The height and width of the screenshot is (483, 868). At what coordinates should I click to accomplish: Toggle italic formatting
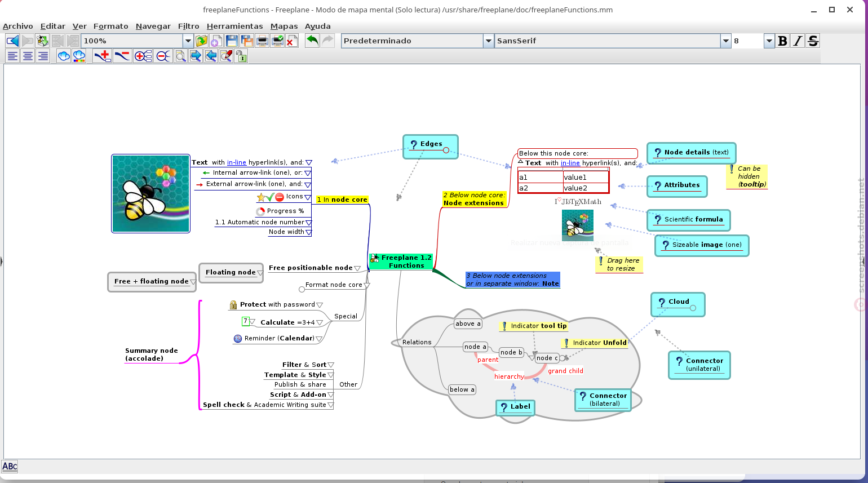click(798, 41)
